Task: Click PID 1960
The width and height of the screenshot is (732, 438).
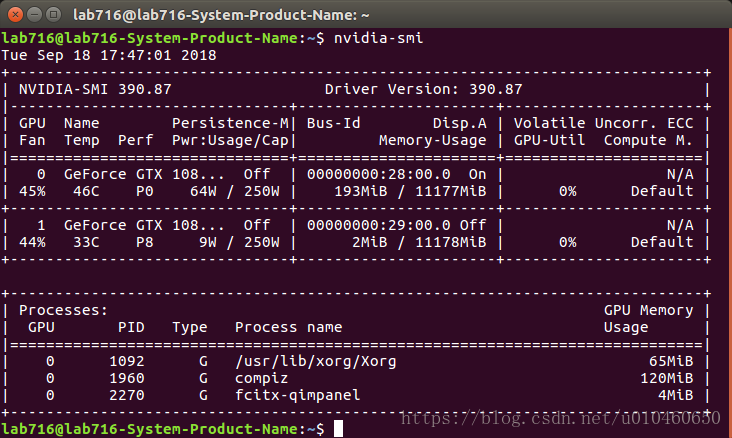Action: click(x=127, y=378)
